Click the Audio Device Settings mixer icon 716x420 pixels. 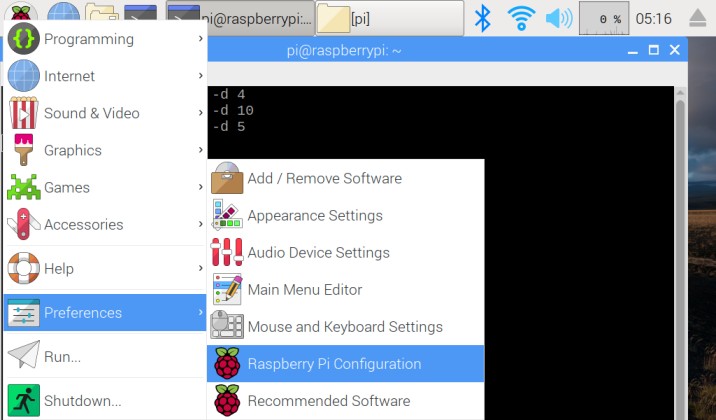(x=227, y=252)
